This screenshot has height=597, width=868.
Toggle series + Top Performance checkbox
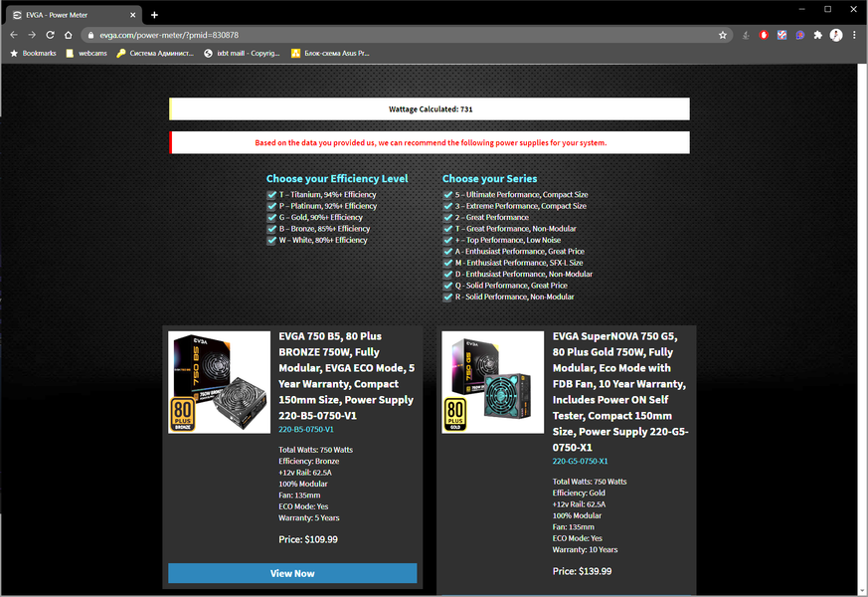(447, 240)
